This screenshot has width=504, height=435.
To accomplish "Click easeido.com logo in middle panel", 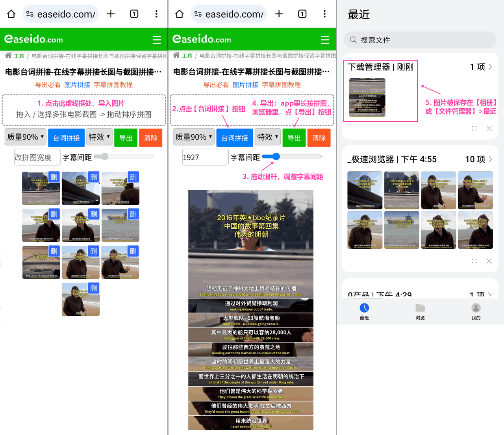I will 202,39.
